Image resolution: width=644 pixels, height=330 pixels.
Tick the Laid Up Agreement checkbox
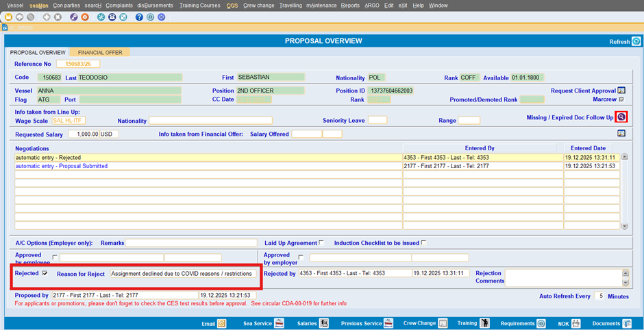coord(322,243)
